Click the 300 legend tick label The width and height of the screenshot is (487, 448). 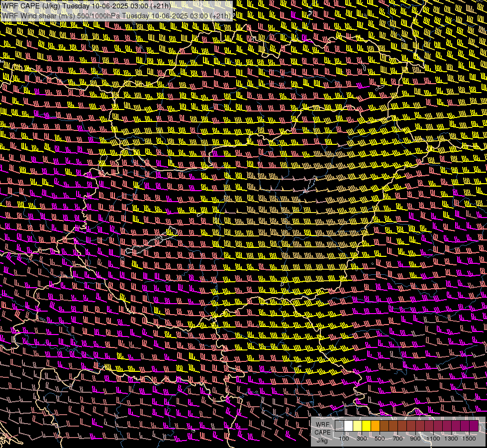click(x=362, y=439)
